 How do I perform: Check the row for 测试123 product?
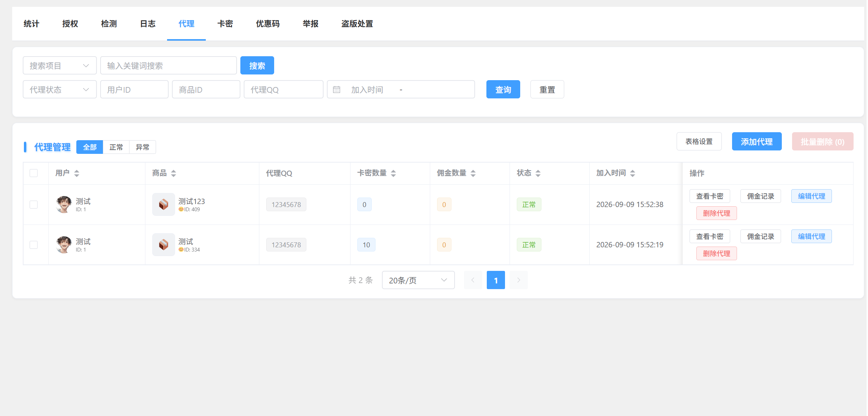tap(34, 204)
